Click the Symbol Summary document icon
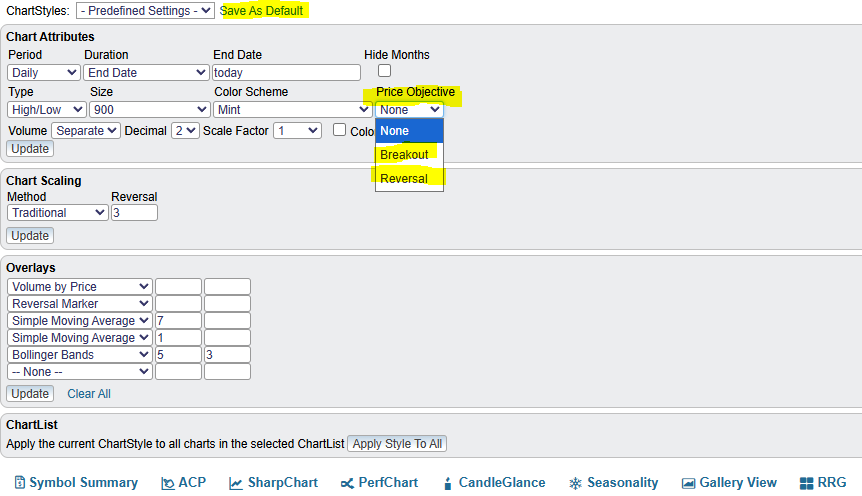862x496 pixels. coord(20,483)
